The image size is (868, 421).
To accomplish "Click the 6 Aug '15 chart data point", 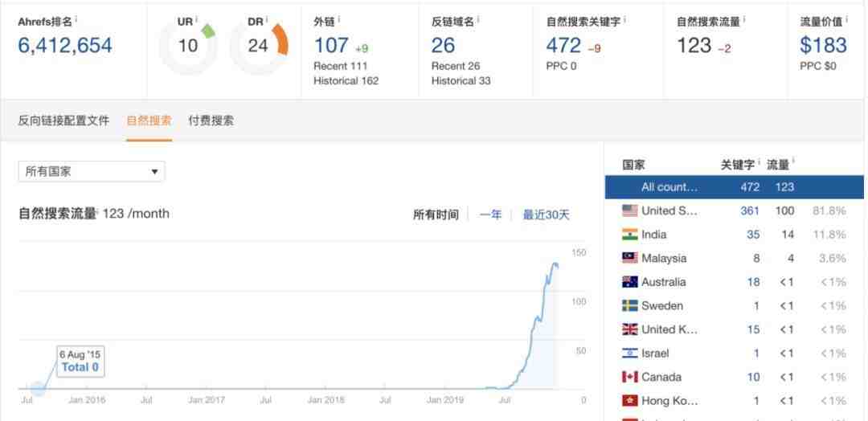I will click(x=38, y=388).
